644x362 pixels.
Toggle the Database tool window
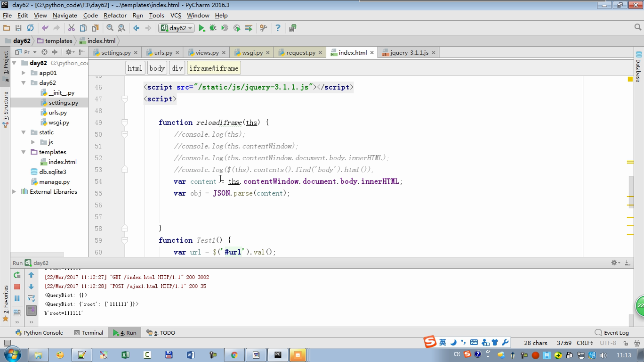coord(639,67)
